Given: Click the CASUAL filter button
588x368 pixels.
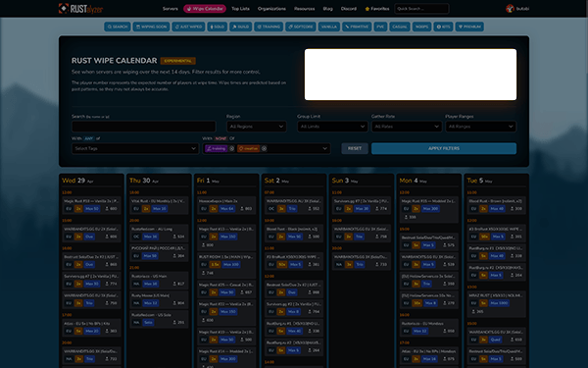Looking at the screenshot, I should (x=400, y=26).
